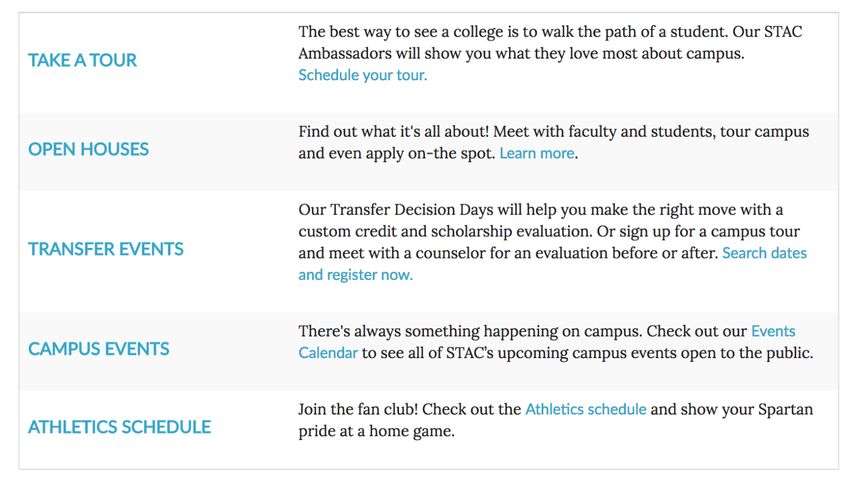Image resolution: width=850 pixels, height=497 pixels.
Task: Select the ATHLETICS SCHEDULE heading
Action: (119, 427)
